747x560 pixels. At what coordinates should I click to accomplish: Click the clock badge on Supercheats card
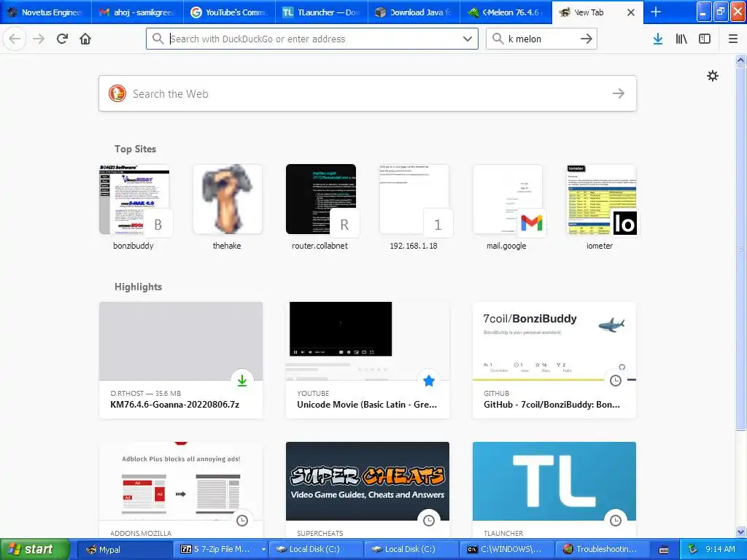[x=429, y=521]
